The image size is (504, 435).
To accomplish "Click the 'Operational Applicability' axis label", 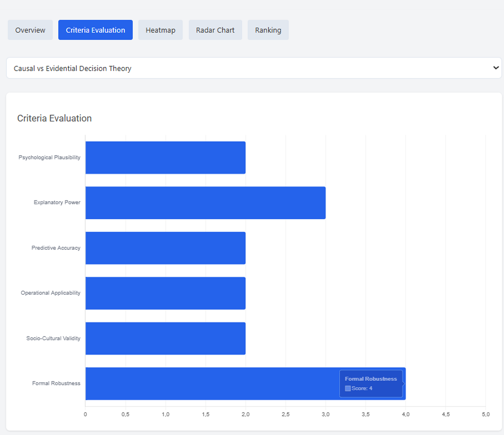I will (x=51, y=293).
